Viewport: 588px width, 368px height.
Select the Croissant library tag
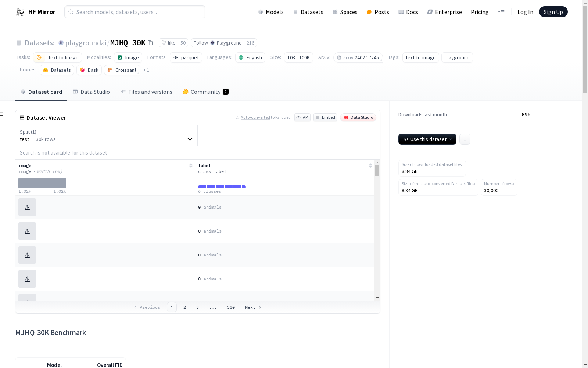122,70
